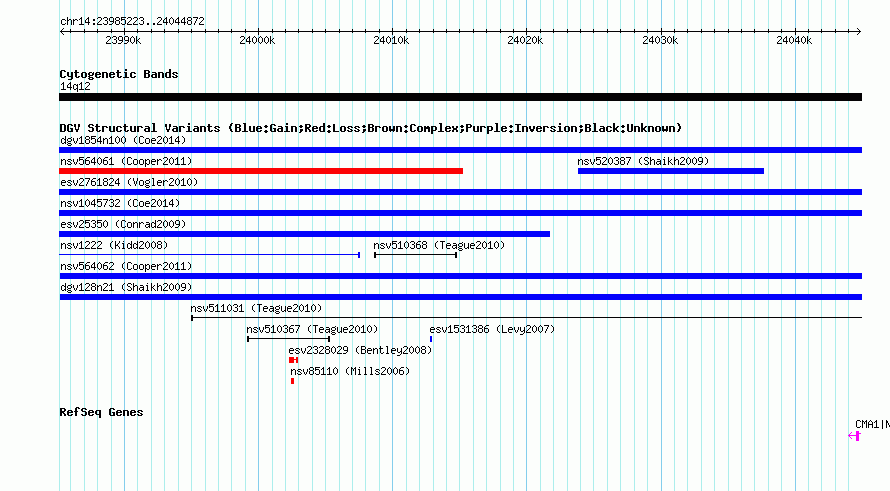Select the esv25350 (Conrad2009) blue bar
Image resolution: width=890 pixels, height=491 pixels.
coord(304,234)
